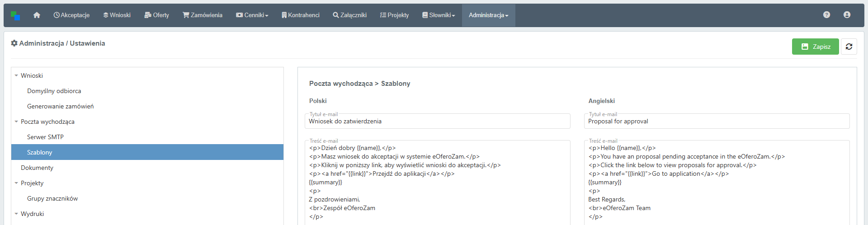Screen dimensions: 868x225
Task: Open the Administracja dropdown menu
Action: 488,15
